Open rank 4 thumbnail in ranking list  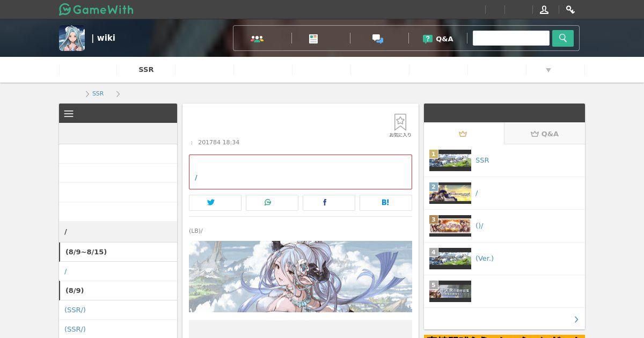pos(450,259)
